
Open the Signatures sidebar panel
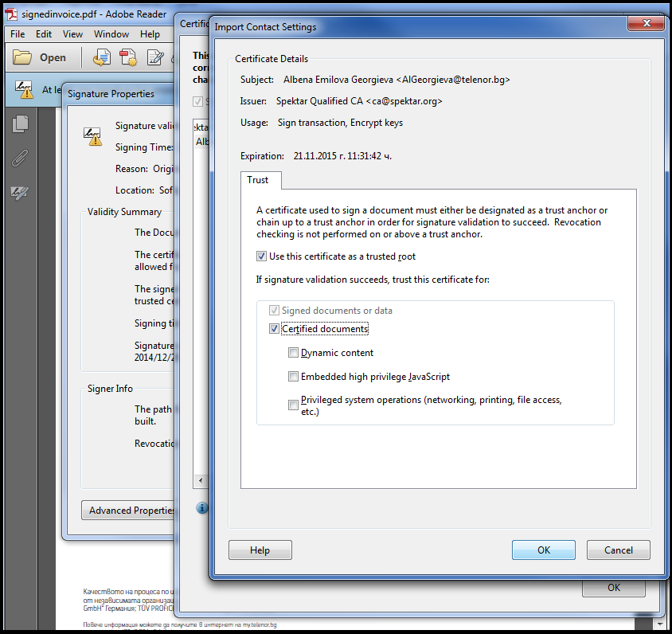(20, 193)
